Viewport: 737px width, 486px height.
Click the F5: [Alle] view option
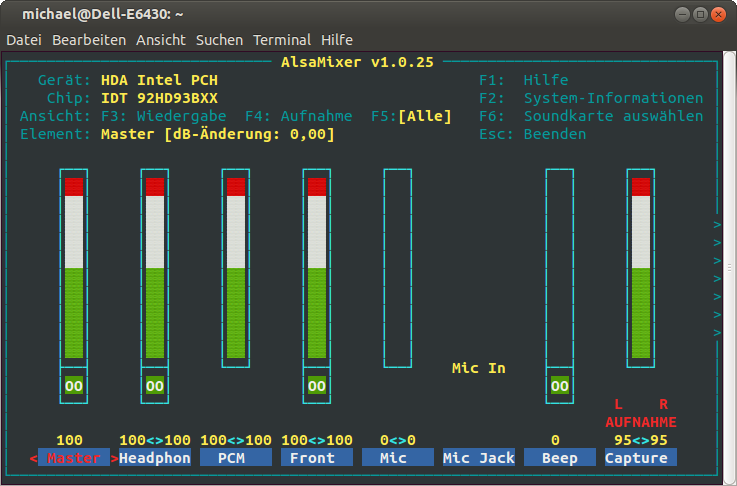click(411, 116)
